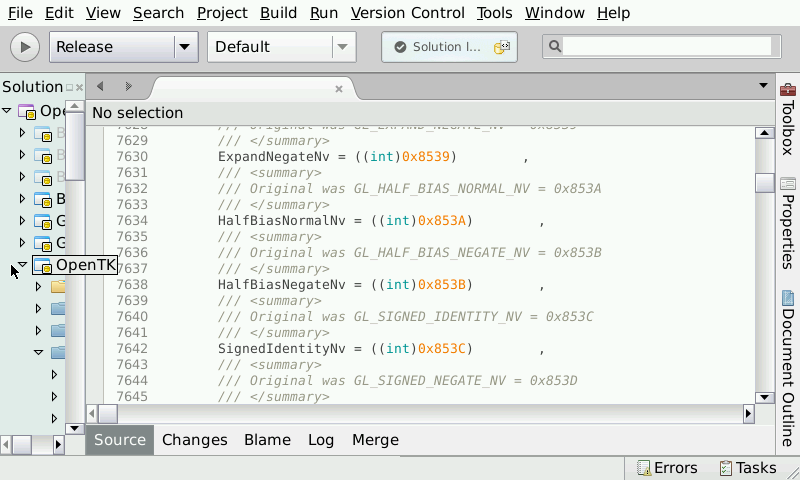Open the Toolbox side panel
800x480 pixels.
(788, 119)
